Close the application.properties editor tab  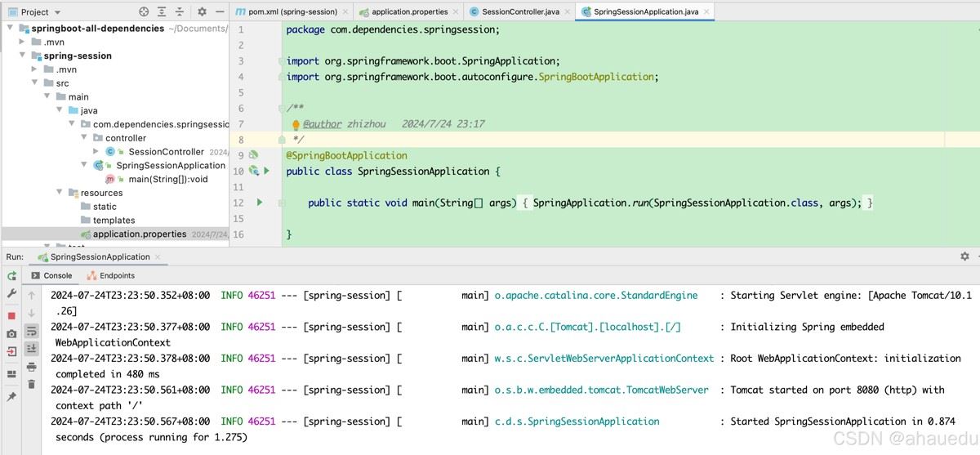coord(455,12)
